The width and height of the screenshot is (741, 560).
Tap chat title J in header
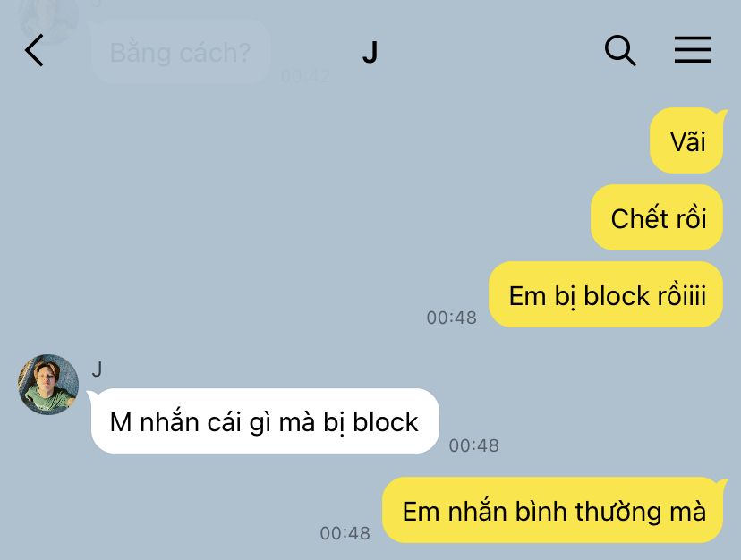tap(370, 52)
